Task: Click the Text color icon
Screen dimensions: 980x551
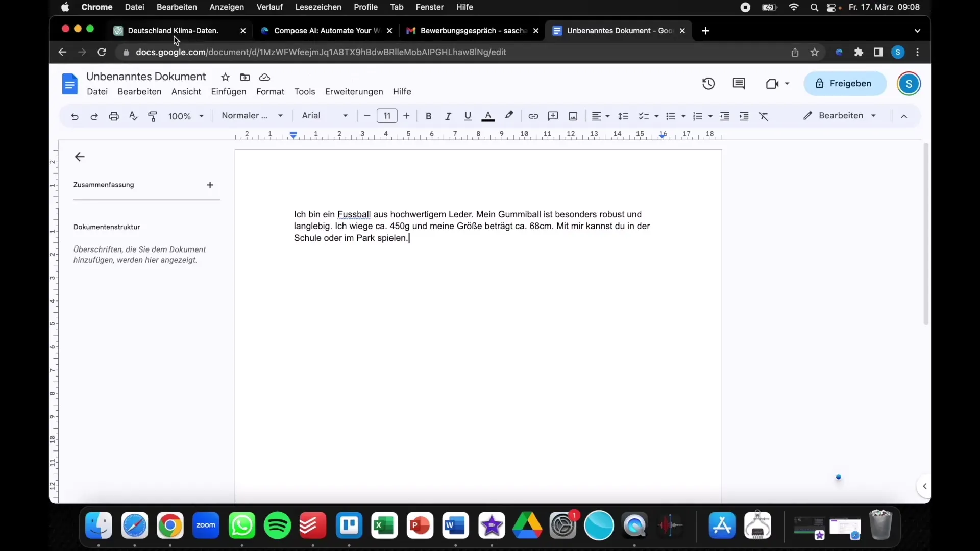Action: (488, 116)
